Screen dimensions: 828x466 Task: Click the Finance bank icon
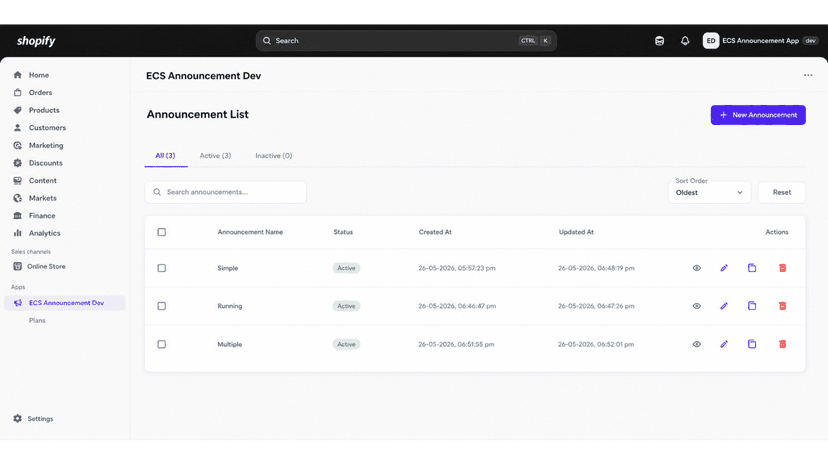tap(17, 216)
